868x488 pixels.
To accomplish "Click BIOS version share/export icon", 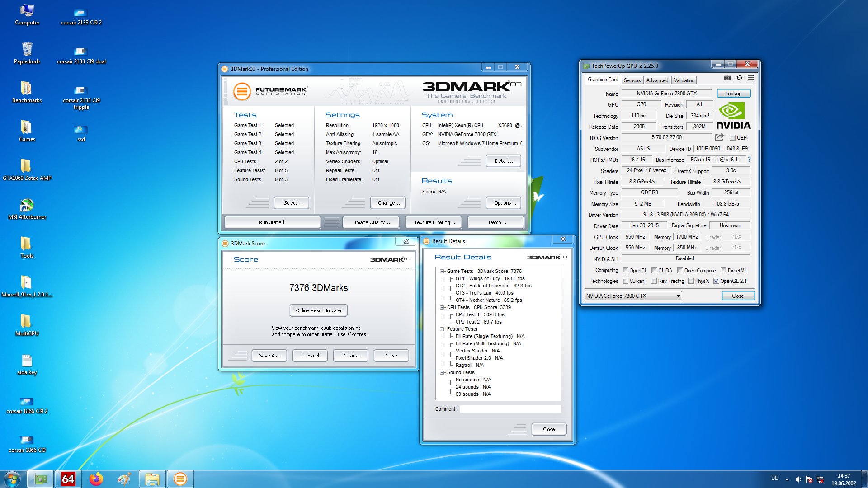I will tap(719, 137).
